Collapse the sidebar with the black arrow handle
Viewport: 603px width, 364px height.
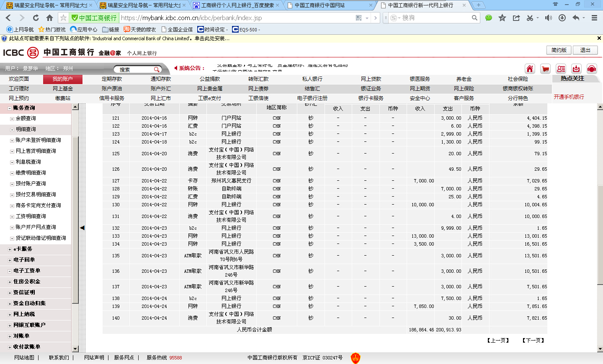coord(82,228)
